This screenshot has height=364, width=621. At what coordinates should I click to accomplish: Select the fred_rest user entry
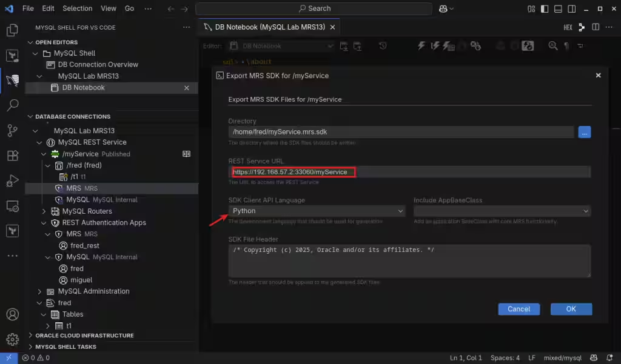point(85,246)
